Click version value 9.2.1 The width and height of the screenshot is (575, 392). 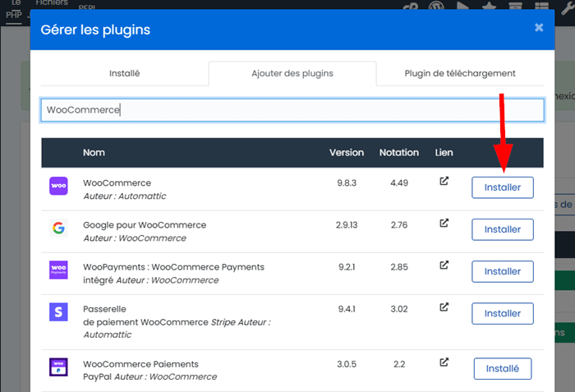(347, 267)
